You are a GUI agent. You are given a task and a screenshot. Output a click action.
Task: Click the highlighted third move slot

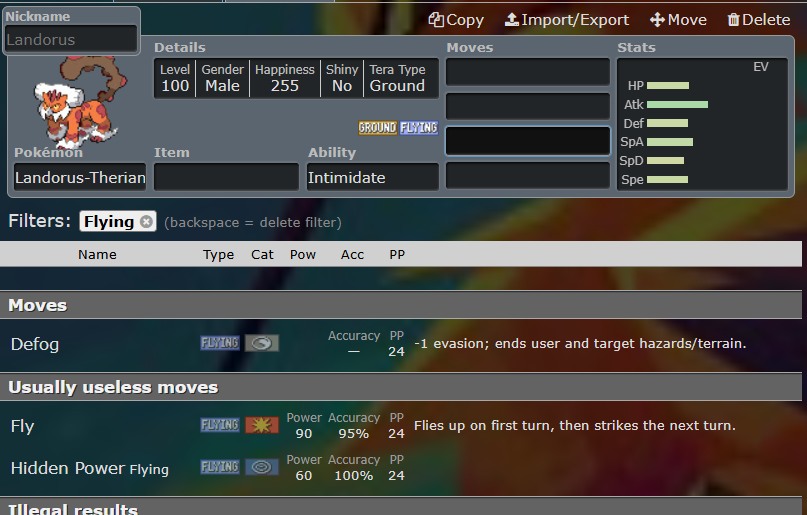(528, 141)
